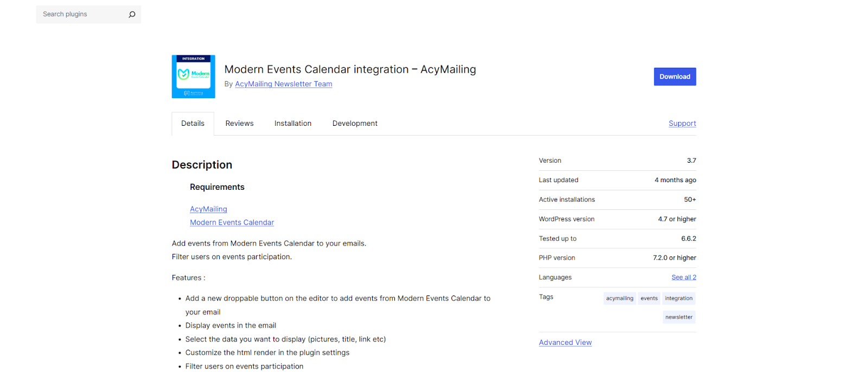Viewport: 868px width, 372px height.
Task: Click 'Add events from Modern Events Calendar' sentence
Action: pyautogui.click(x=269, y=243)
